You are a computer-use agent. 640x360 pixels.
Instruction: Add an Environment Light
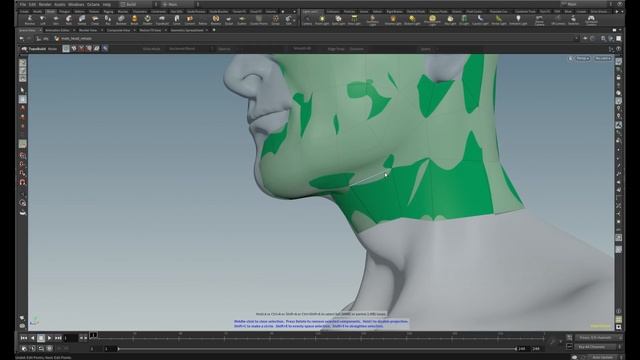(x=432, y=20)
